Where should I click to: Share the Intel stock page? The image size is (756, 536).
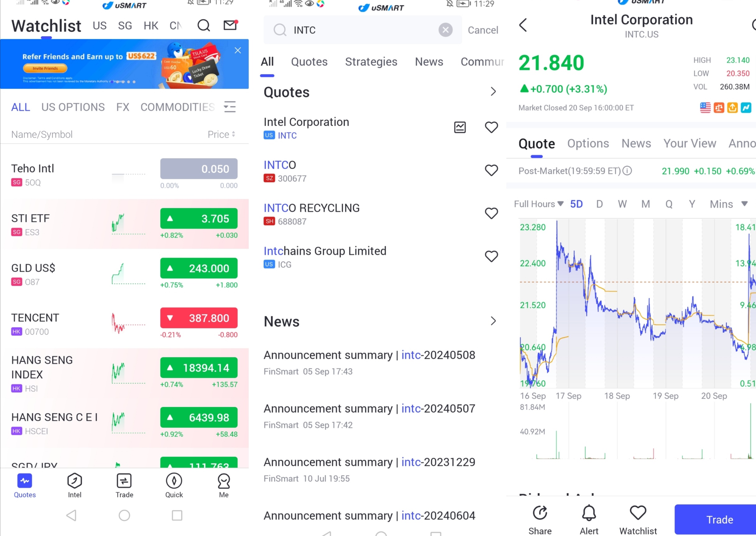[540, 520]
